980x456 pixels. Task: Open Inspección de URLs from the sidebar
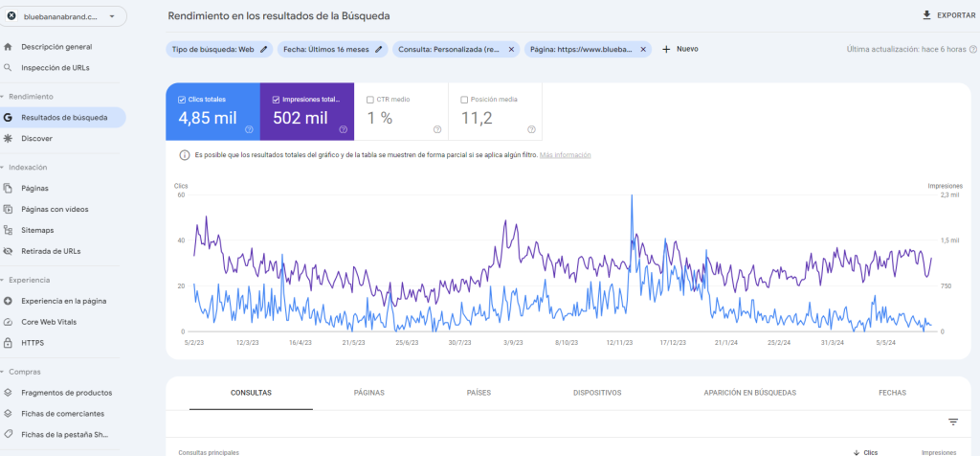click(x=55, y=68)
